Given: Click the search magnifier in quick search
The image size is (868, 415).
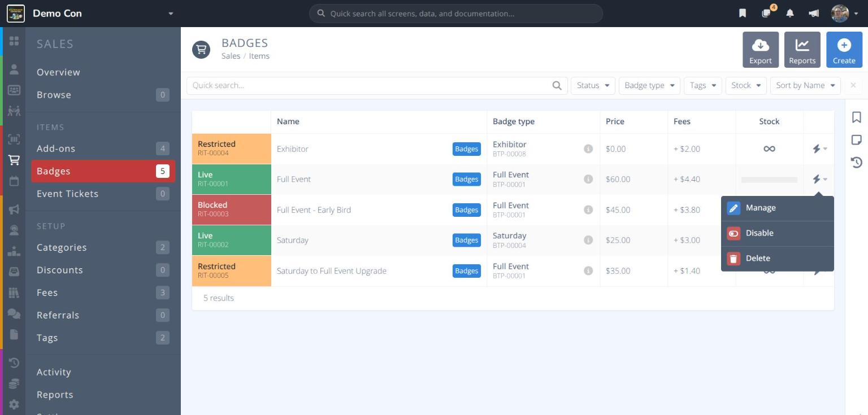Looking at the screenshot, I should pyautogui.click(x=557, y=86).
